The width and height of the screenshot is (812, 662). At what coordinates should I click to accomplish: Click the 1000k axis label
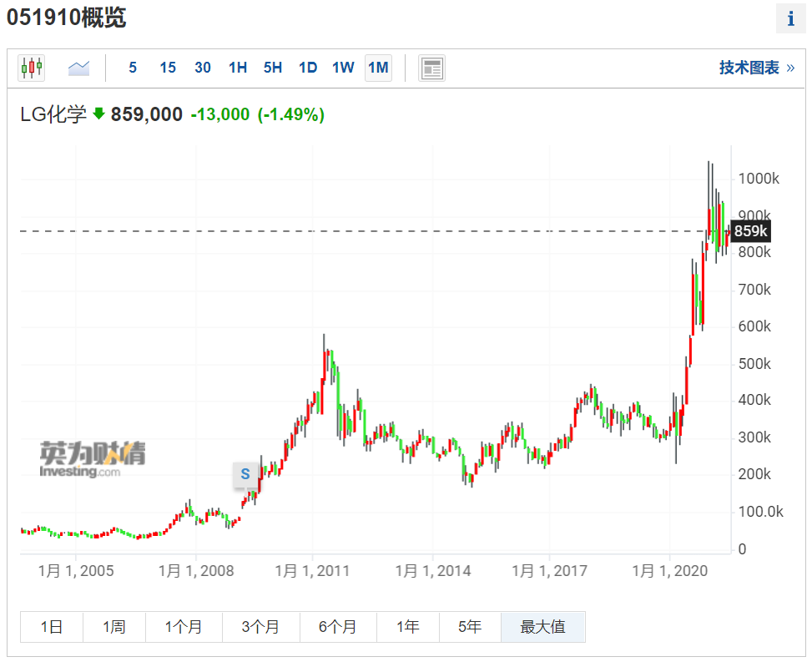[759, 179]
